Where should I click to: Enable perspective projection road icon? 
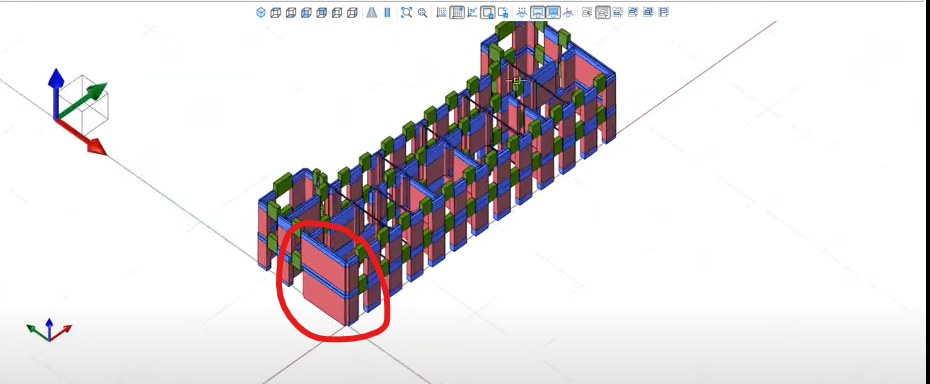[372, 12]
